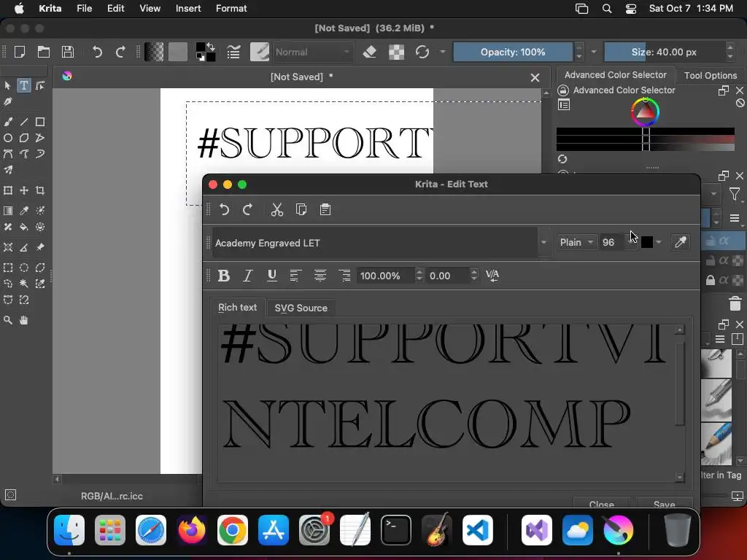
Task: Pick the Ellipse tool in toolbox
Action: tap(7, 138)
